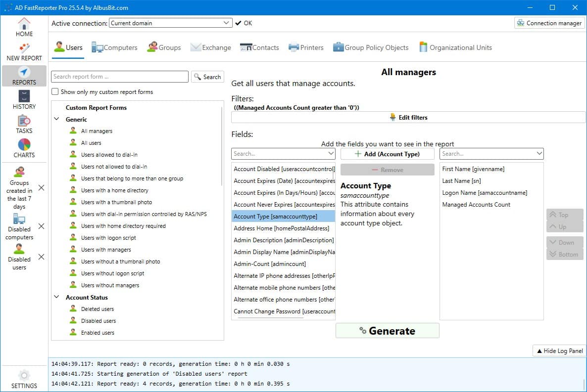Select 'Logon Name [samaccountname]' in report fields

point(491,193)
